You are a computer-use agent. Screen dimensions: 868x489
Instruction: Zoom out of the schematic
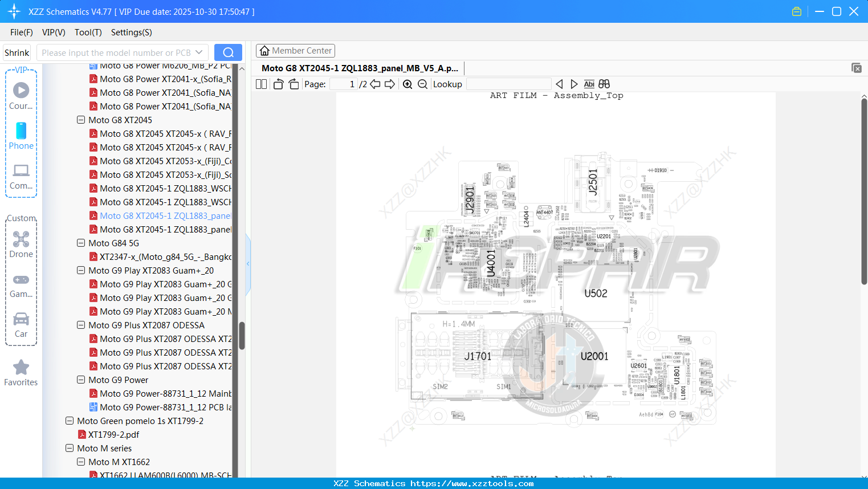(x=422, y=84)
